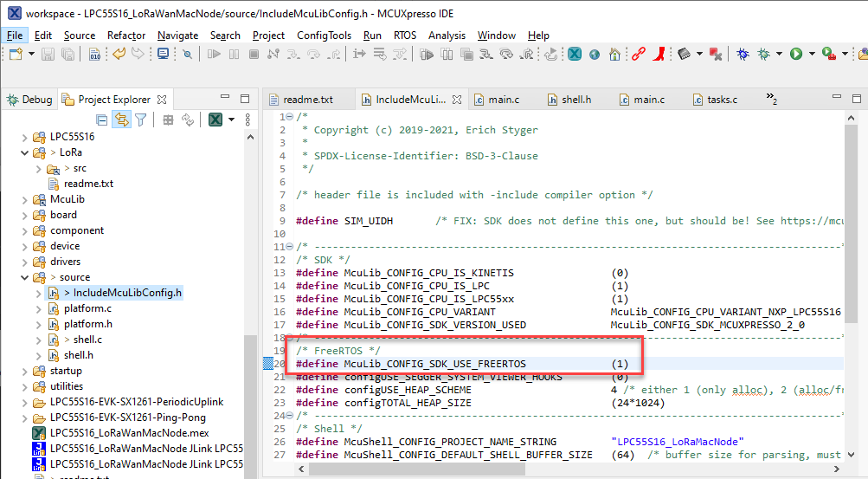Image resolution: width=868 pixels, height=479 pixels.
Task: Click the open terminal monitor icon
Action: [x=163, y=54]
